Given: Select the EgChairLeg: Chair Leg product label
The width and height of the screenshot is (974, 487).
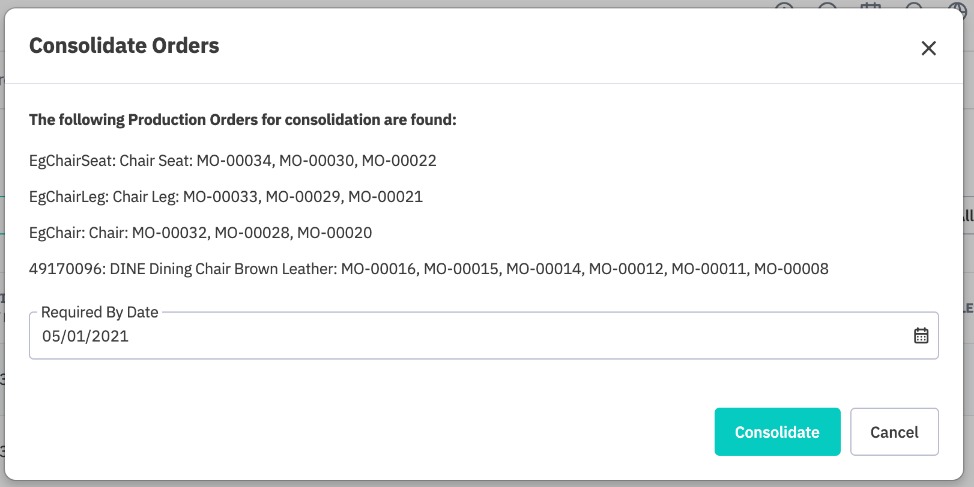Looking at the screenshot, I should click(x=104, y=197).
